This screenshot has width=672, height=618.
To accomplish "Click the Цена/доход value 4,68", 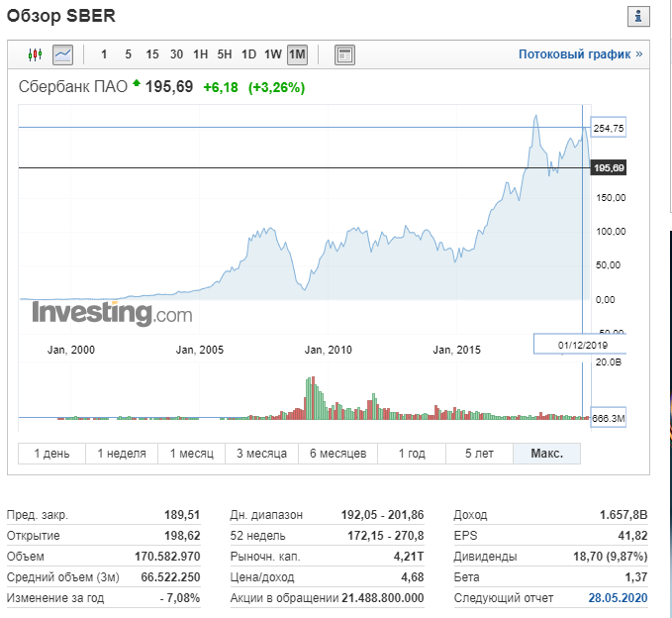I will pyautogui.click(x=413, y=577).
